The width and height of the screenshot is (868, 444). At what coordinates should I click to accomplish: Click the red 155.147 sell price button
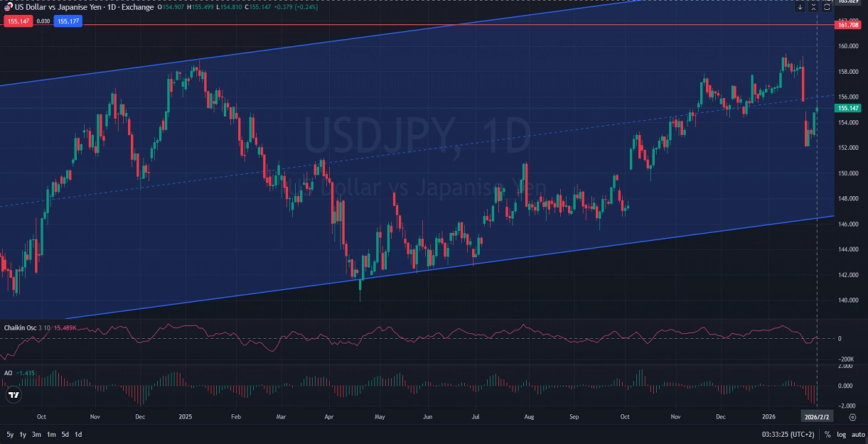coord(18,21)
